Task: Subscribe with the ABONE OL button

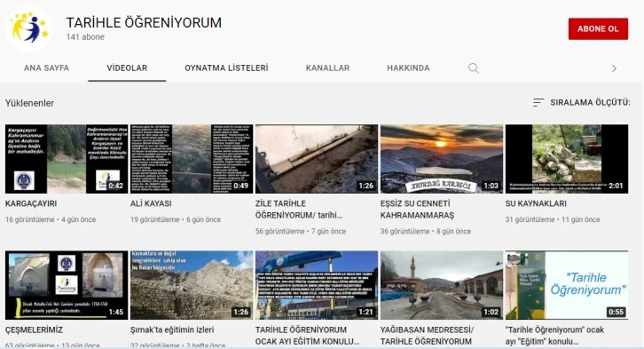Action: pos(598,28)
